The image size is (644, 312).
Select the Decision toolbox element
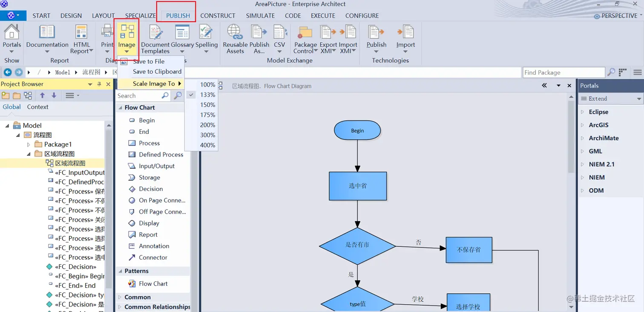coord(151,189)
